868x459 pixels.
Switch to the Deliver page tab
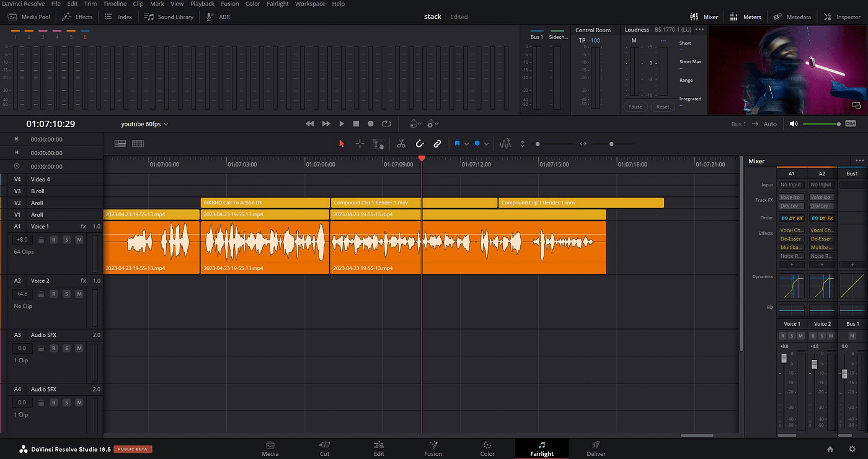[x=596, y=448]
